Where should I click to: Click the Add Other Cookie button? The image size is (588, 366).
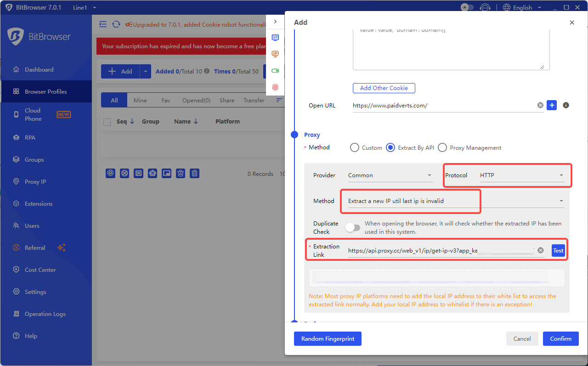(384, 88)
